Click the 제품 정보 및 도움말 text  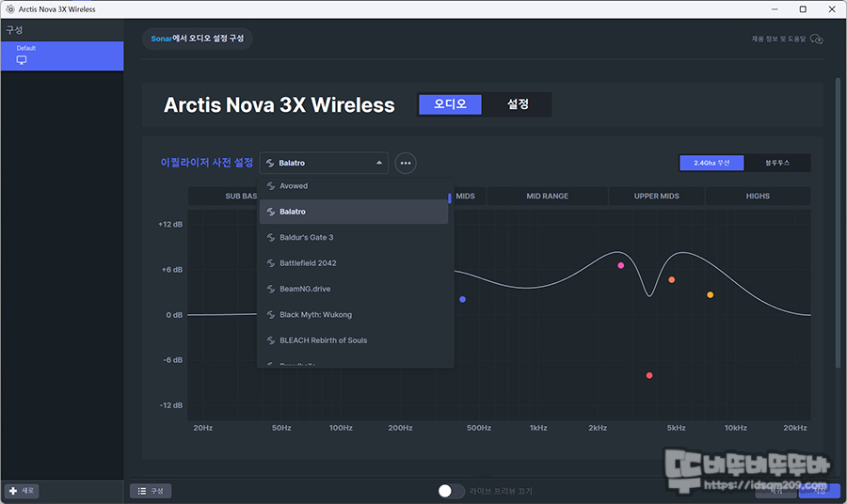click(x=778, y=39)
